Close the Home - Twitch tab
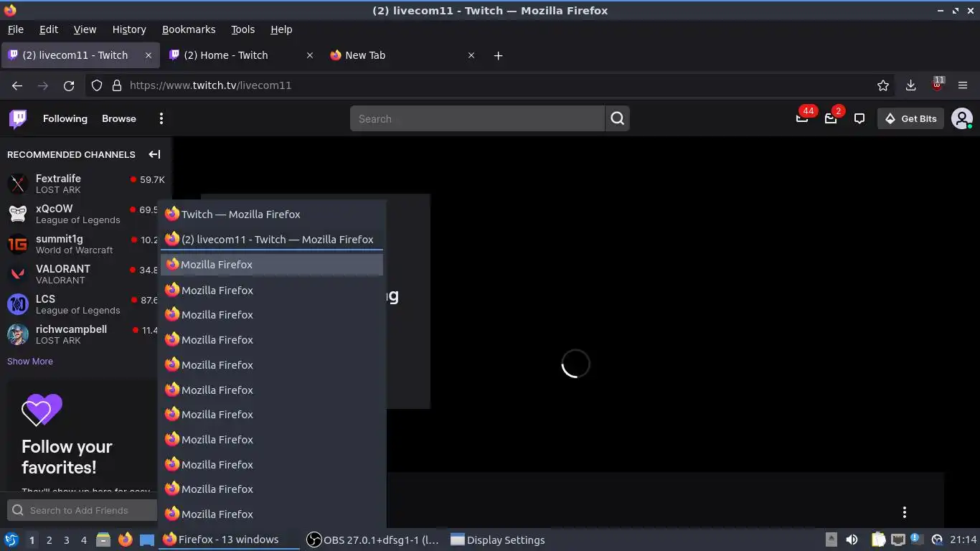 click(309, 55)
